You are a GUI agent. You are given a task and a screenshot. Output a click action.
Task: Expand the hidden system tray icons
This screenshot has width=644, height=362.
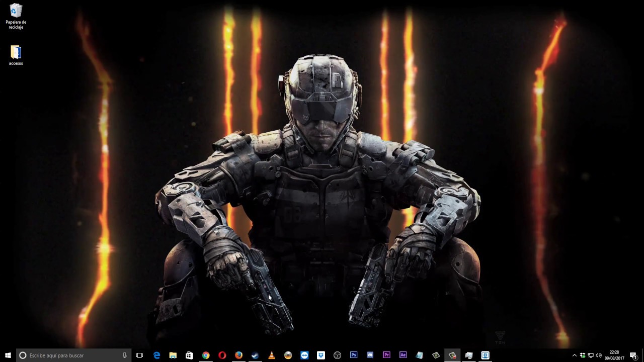(575, 355)
